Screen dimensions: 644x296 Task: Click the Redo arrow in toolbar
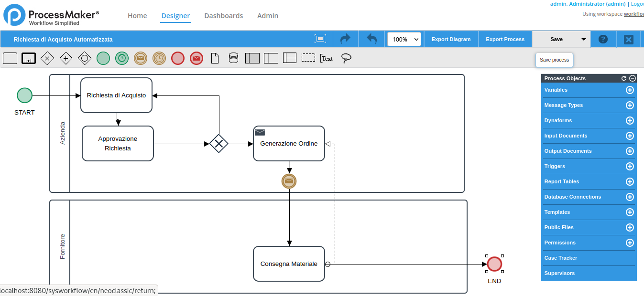[x=345, y=39]
